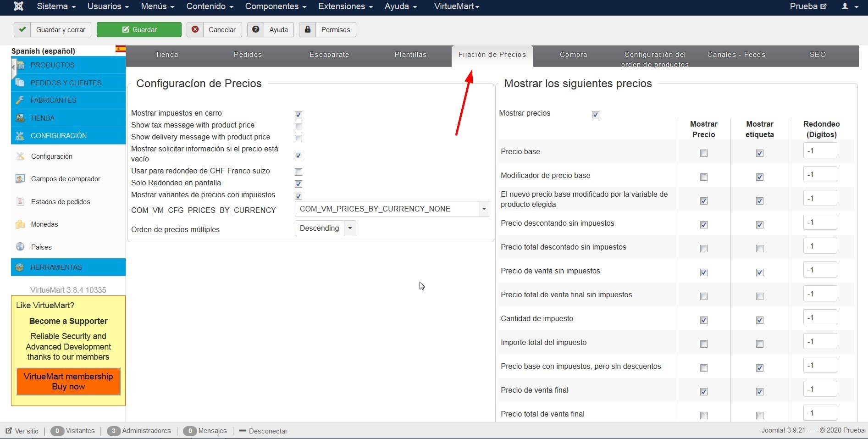Open the Contenido menu
Screen dimensions: 868x439
pyautogui.click(x=210, y=6)
